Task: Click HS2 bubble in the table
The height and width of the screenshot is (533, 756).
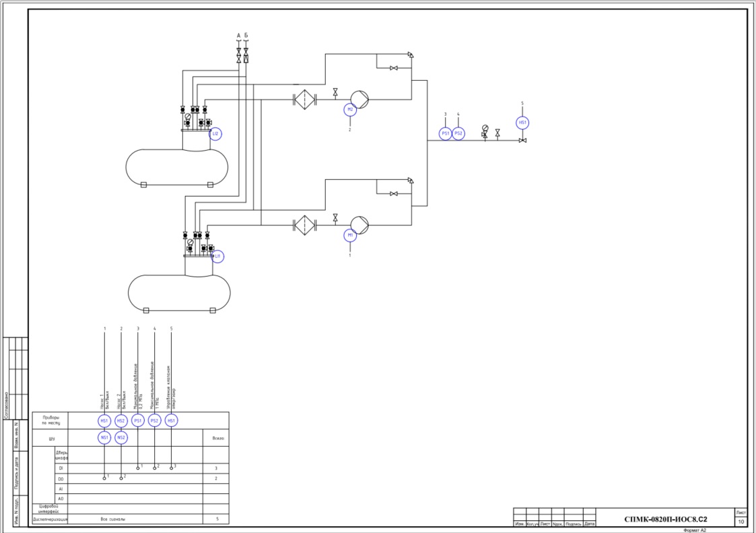Action: pyautogui.click(x=121, y=421)
